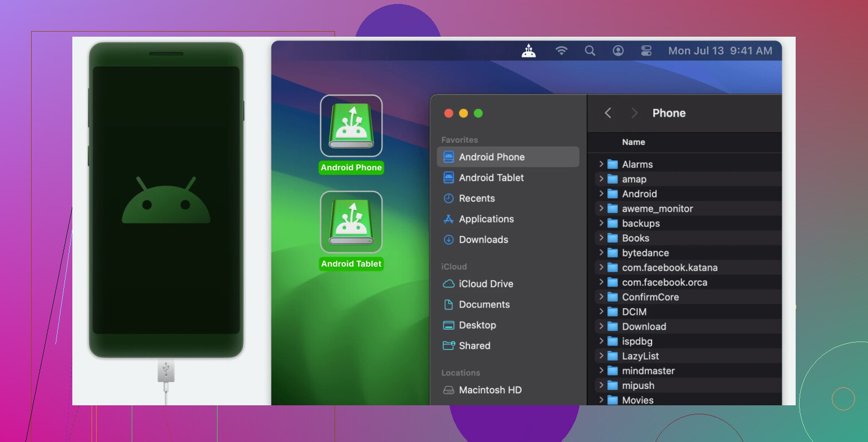Select Android Tablet in Finder sidebar

[x=508, y=178]
